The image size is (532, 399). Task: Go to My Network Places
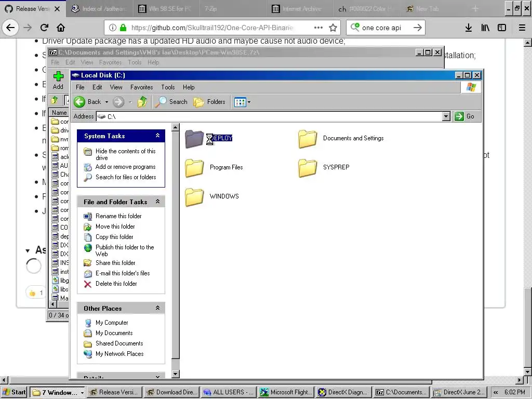pos(119,354)
